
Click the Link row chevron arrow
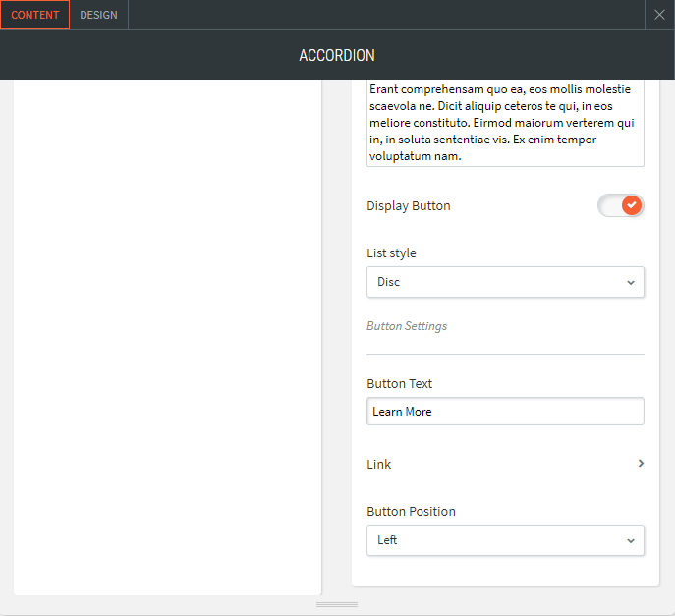(641, 464)
